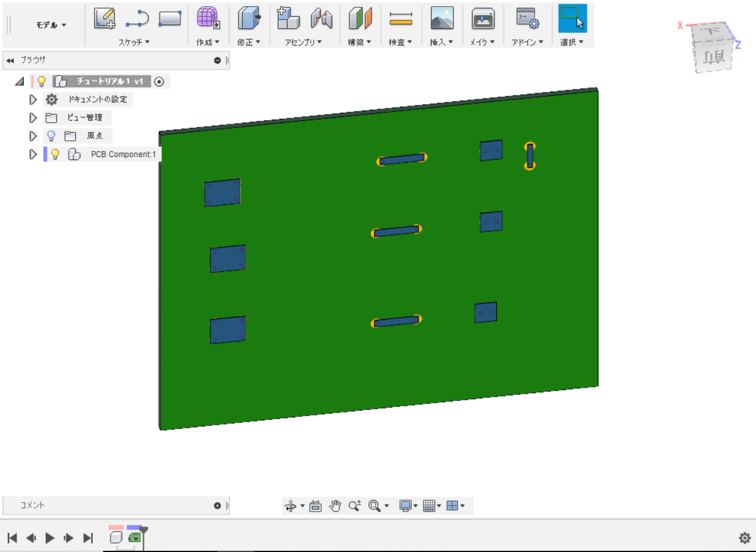Select the Rectangle sketch tool
This screenshot has width=756, height=552.
170,19
